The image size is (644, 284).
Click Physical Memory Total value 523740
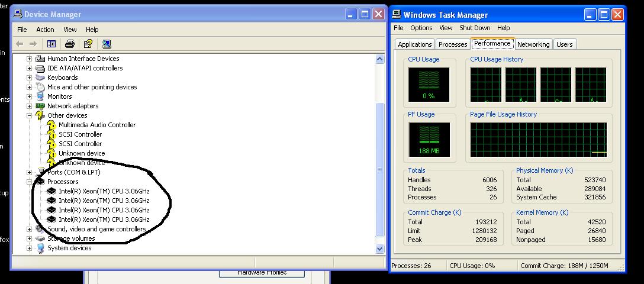(595, 180)
